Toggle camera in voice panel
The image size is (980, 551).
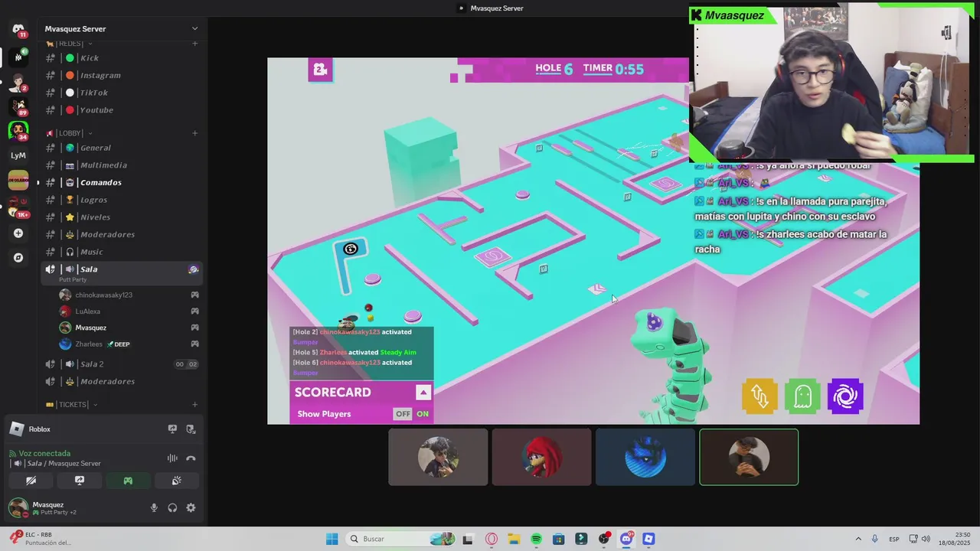point(31,481)
